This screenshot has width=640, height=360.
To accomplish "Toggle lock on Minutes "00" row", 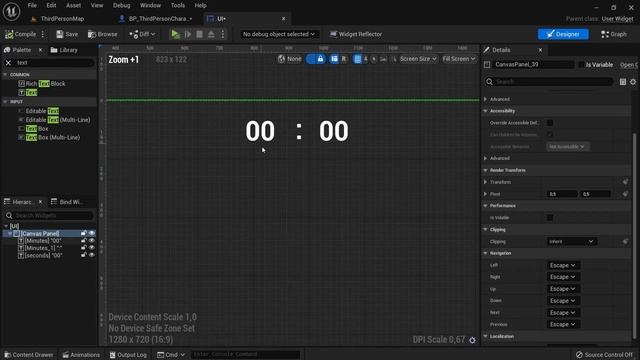I will 84,241.
